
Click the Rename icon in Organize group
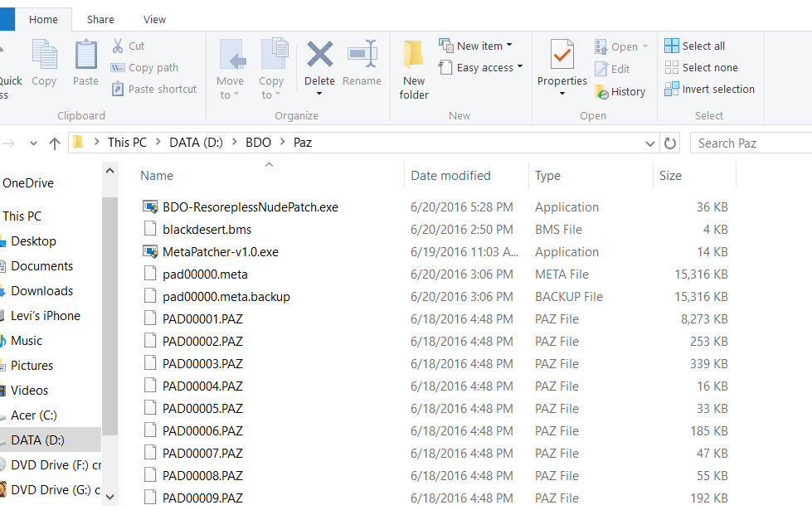362,56
